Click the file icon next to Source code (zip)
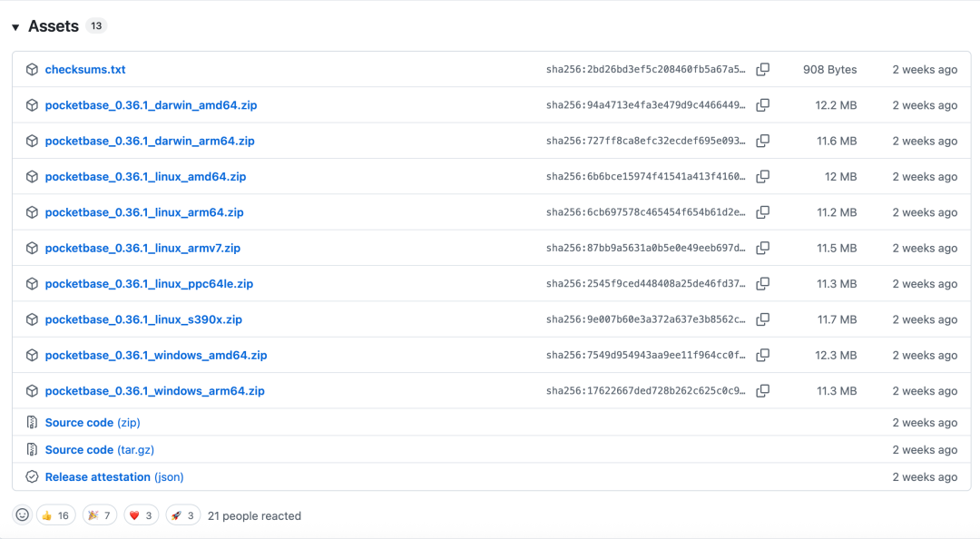This screenshot has width=980, height=539. coord(32,422)
